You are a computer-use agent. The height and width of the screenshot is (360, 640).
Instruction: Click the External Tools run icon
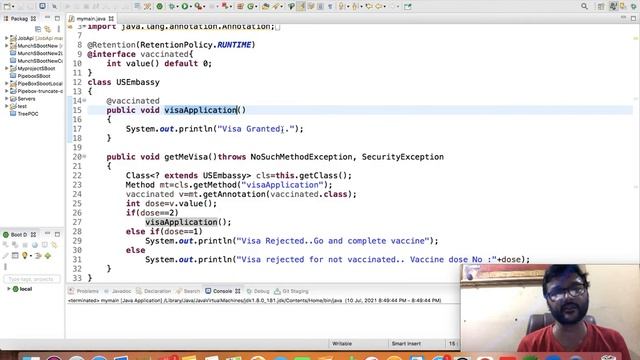[198, 6]
